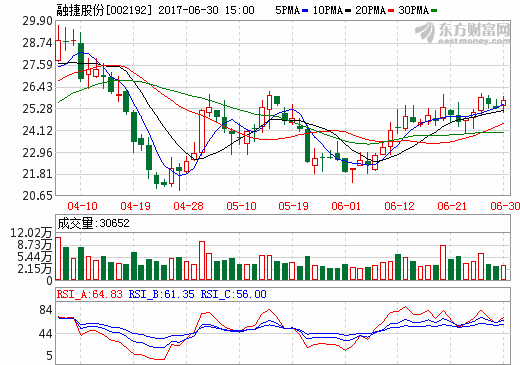520x365 pixels.
Task: Click the 04-19 date label
Action: tap(135, 206)
